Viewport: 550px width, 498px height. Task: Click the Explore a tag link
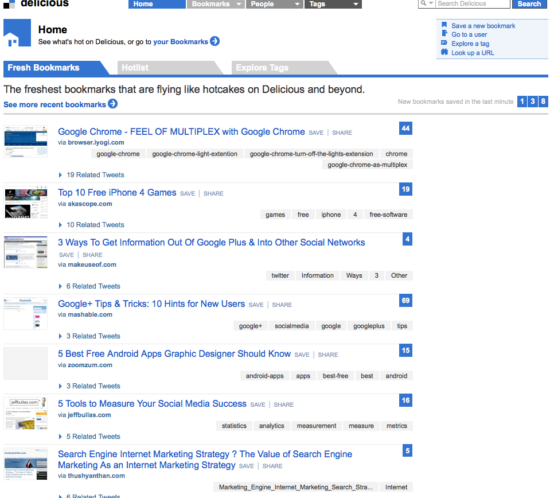(x=470, y=43)
